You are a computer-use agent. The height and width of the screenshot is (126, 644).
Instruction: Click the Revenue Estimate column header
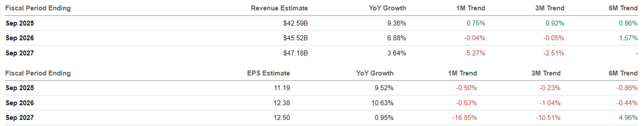(279, 8)
